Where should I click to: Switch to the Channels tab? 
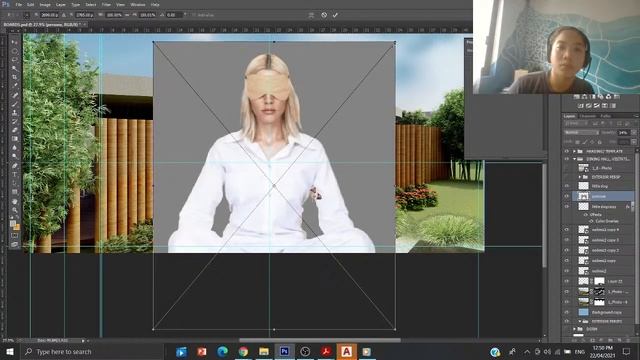588,116
